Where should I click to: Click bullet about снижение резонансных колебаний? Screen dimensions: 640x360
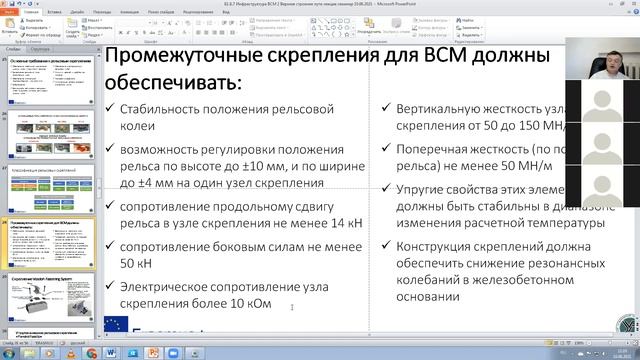500,271
